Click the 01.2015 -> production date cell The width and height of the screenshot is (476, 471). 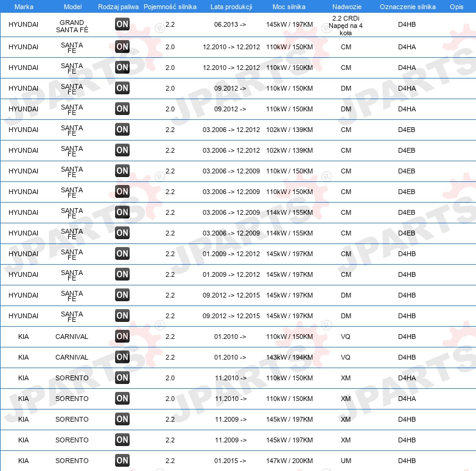(x=230, y=461)
